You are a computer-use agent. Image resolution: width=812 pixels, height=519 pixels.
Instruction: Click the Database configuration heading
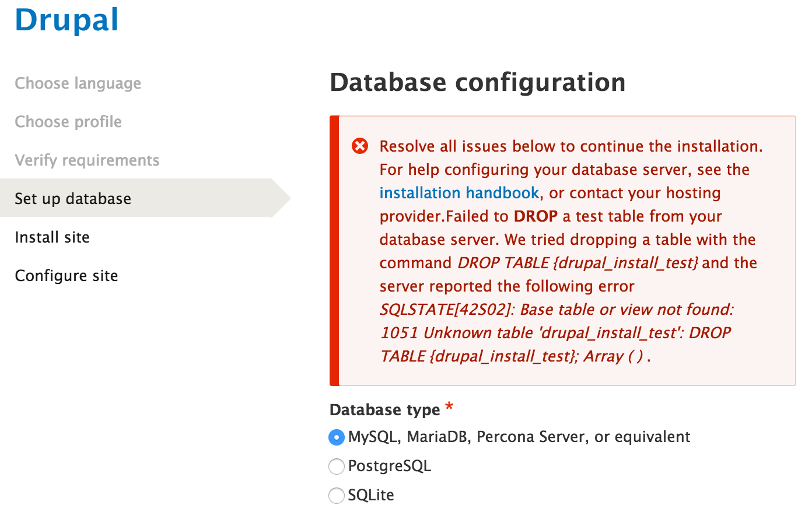[x=478, y=82]
